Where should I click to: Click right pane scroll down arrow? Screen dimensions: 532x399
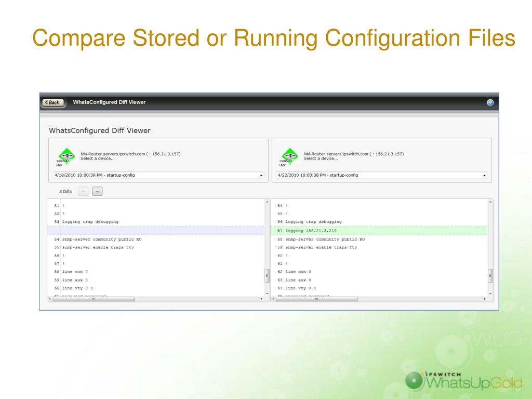pos(490,294)
